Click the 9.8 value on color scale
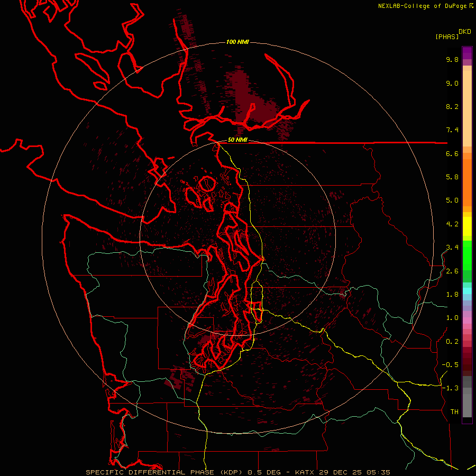Screen dimensions: 476x476 tap(452, 59)
